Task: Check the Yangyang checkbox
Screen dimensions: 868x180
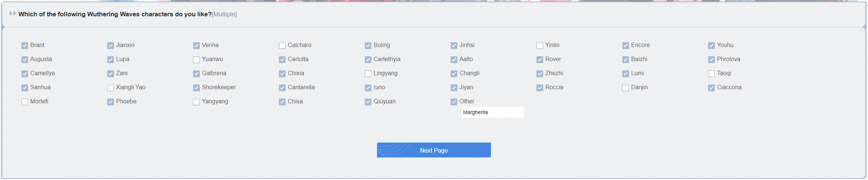Action: [x=196, y=102]
